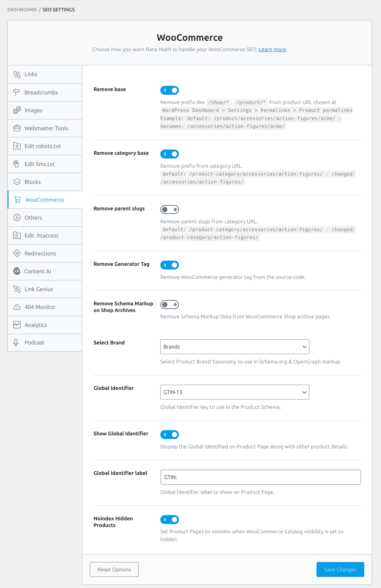Switch to the Others tab
Screen dimensions: 381x588
click(x=45, y=217)
